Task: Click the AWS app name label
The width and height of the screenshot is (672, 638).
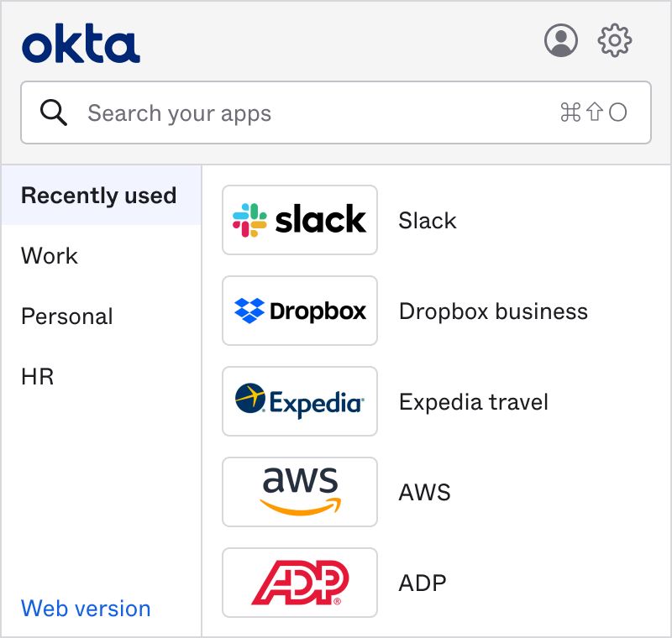Action: (x=425, y=493)
